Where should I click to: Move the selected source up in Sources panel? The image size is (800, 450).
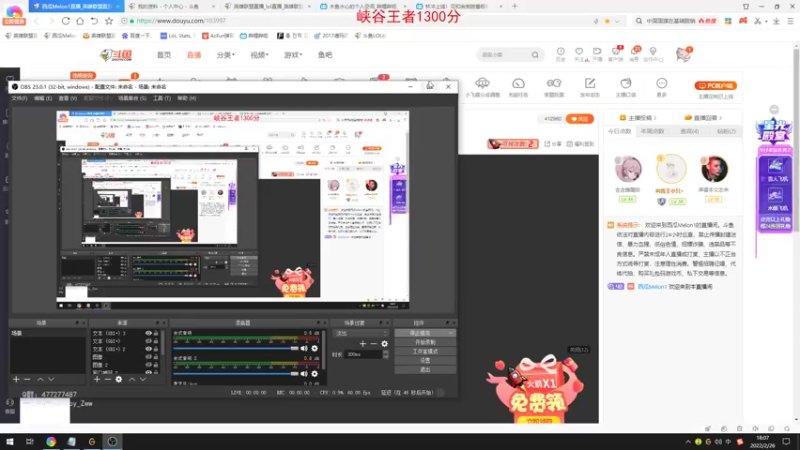(132, 380)
